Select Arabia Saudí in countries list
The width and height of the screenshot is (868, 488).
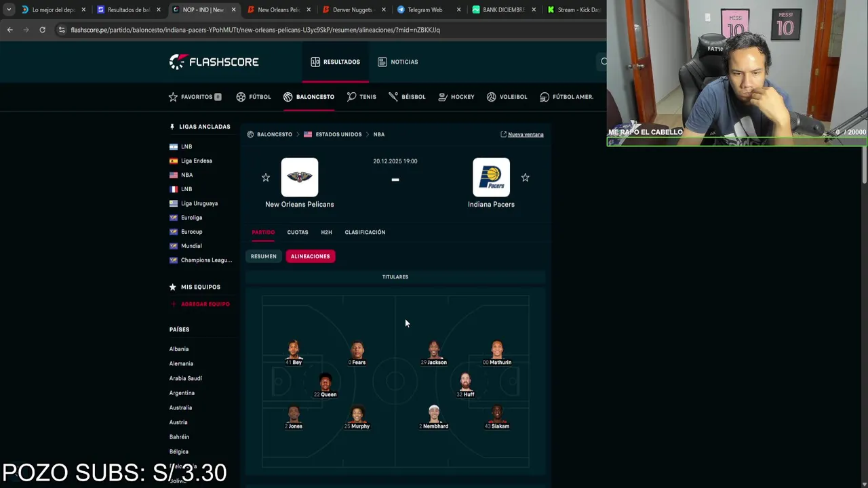pyautogui.click(x=186, y=378)
